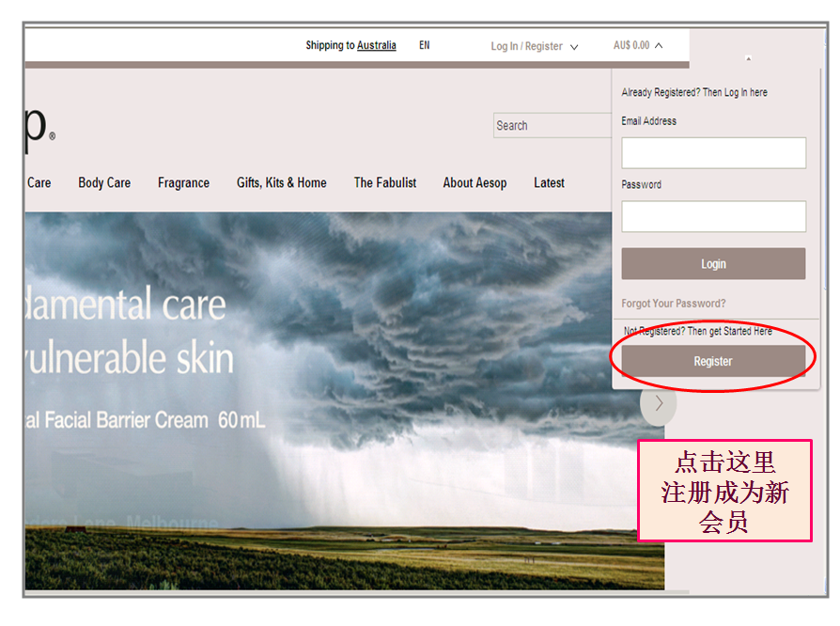Select the Latest menu item
Screen dimensions: 840x626
pyautogui.click(x=549, y=183)
